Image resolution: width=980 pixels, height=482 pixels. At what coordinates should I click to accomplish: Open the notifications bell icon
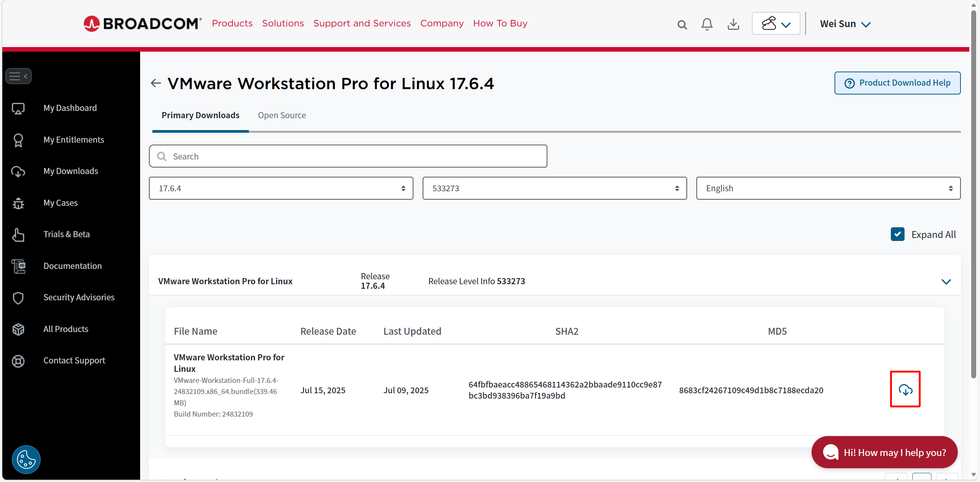point(707,24)
